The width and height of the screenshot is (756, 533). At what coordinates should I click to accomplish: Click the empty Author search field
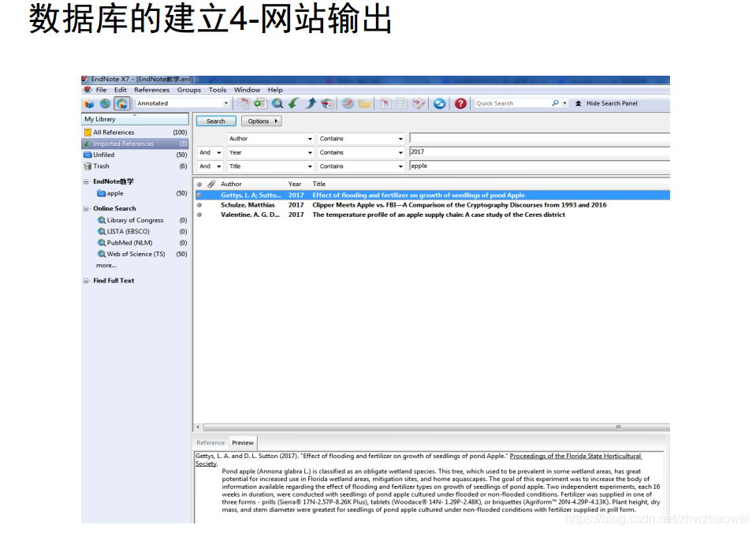pyautogui.click(x=539, y=139)
